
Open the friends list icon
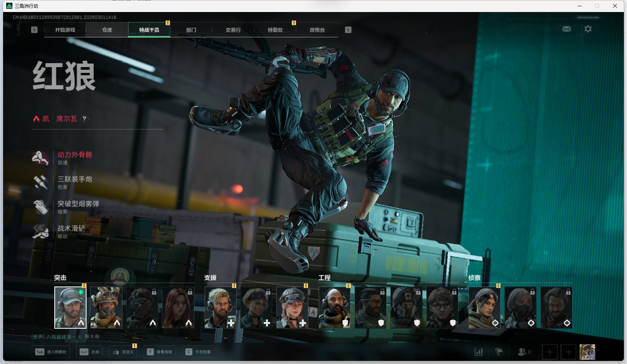click(x=522, y=352)
